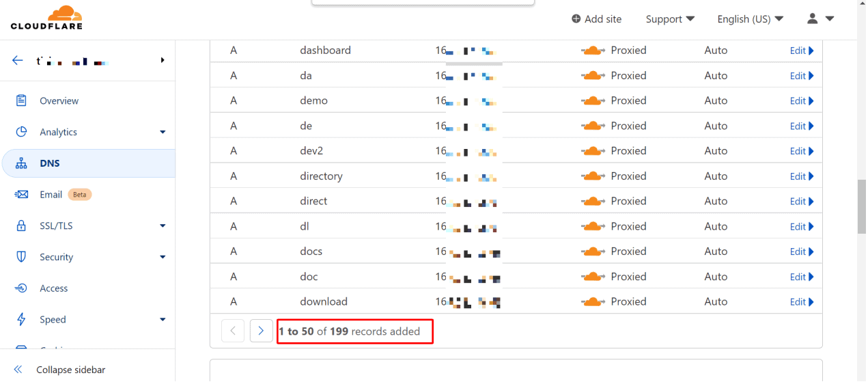This screenshot has height=384, width=868.
Task: Open Edit for the direct record
Action: tap(802, 202)
